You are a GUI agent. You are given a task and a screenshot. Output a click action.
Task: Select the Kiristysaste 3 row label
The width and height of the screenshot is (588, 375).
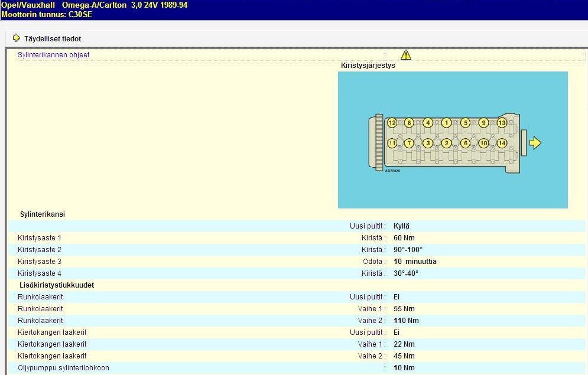pyautogui.click(x=40, y=262)
